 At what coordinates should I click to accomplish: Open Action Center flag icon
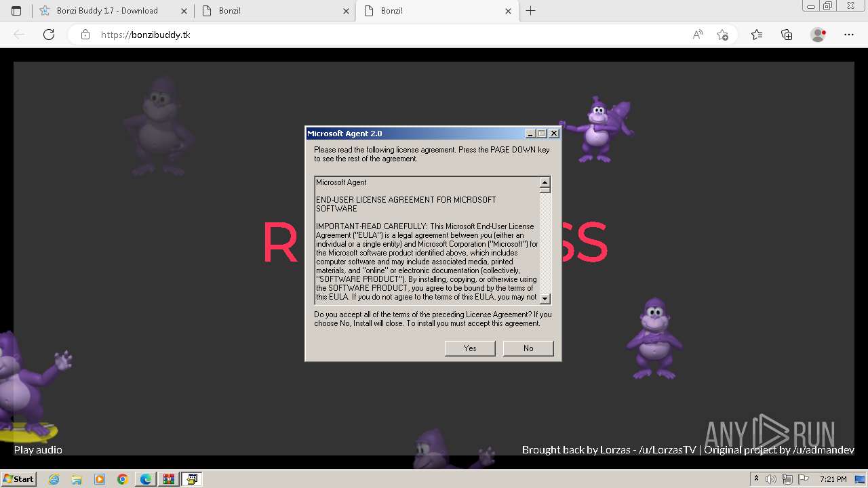[x=802, y=479]
